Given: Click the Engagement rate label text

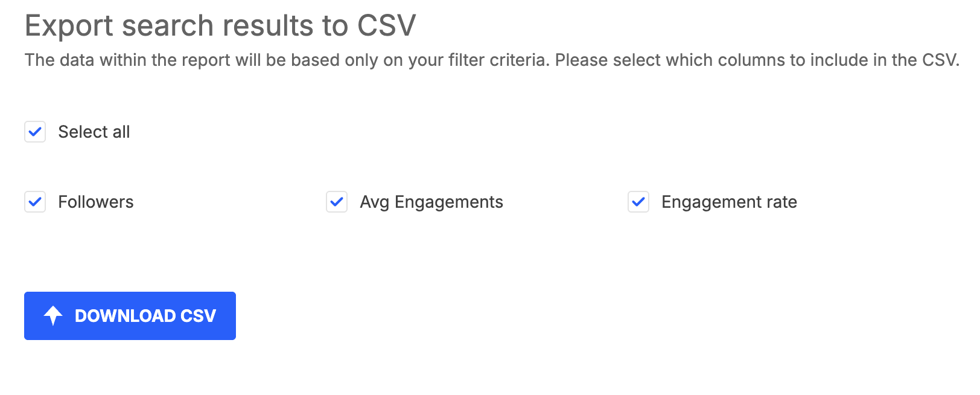Looking at the screenshot, I should (730, 202).
